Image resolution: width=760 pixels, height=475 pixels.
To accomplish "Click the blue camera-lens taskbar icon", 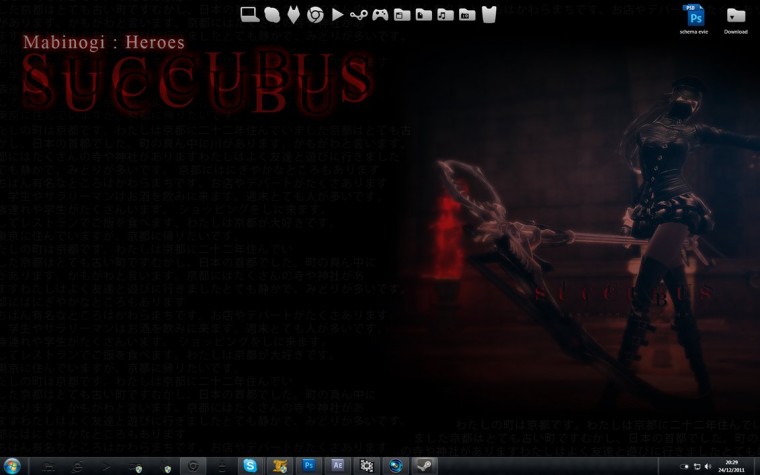I will coord(396,466).
